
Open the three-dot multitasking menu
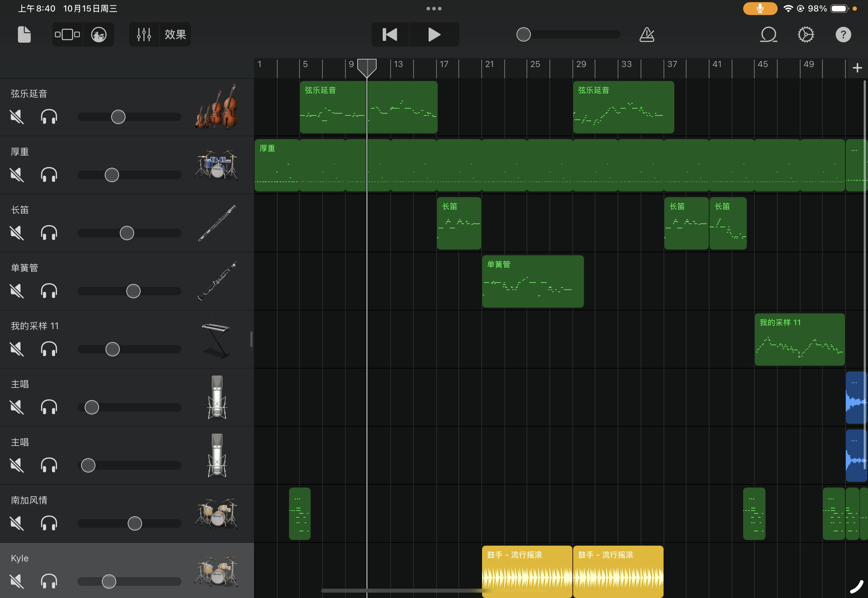click(434, 9)
